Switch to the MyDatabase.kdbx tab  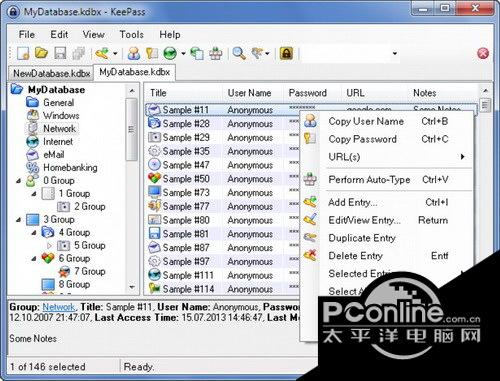(135, 72)
